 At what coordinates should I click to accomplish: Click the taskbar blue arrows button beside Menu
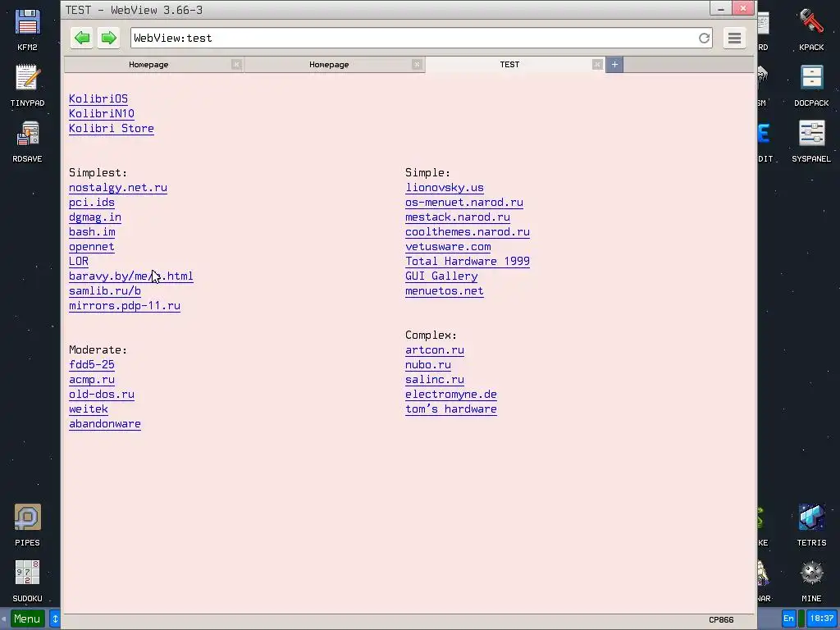(x=55, y=619)
